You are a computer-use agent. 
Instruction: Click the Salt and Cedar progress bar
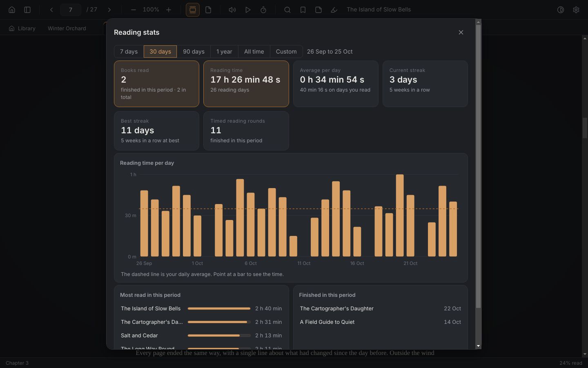(x=219, y=336)
